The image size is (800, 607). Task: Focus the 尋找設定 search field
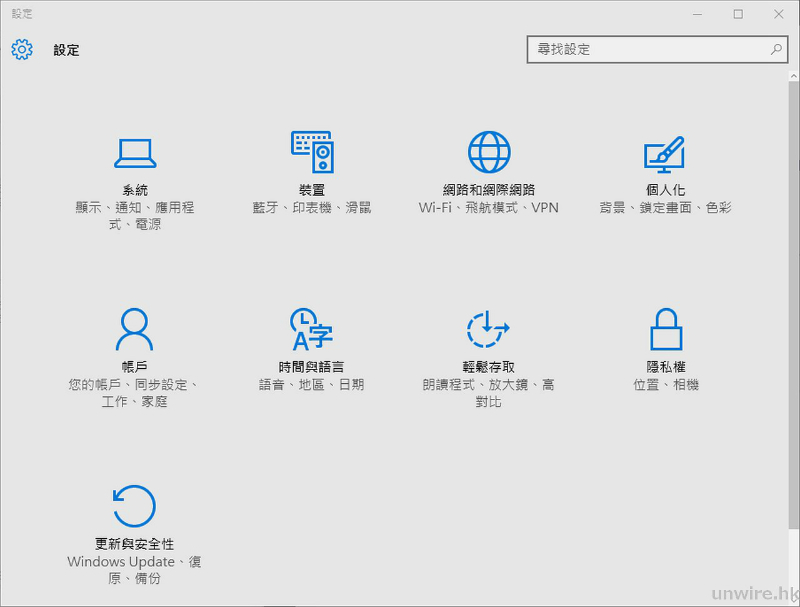(x=657, y=49)
